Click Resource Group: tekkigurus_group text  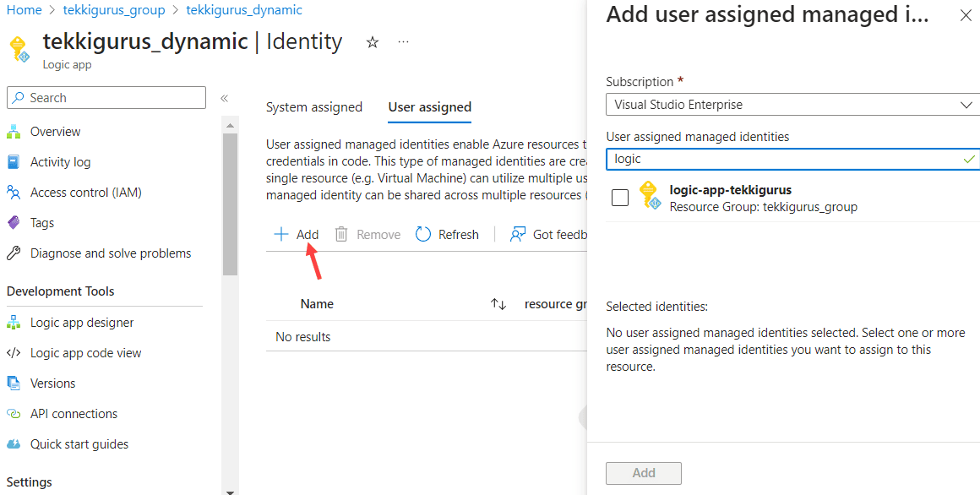763,207
